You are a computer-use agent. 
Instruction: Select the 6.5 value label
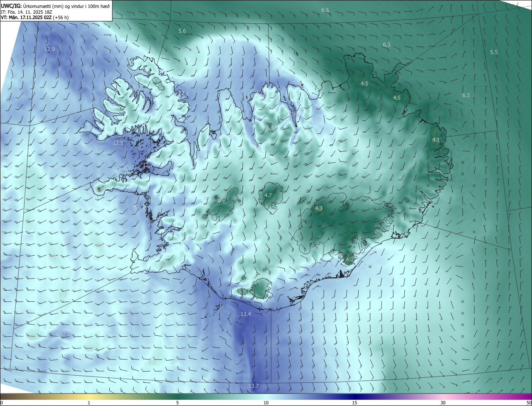pos(325,10)
